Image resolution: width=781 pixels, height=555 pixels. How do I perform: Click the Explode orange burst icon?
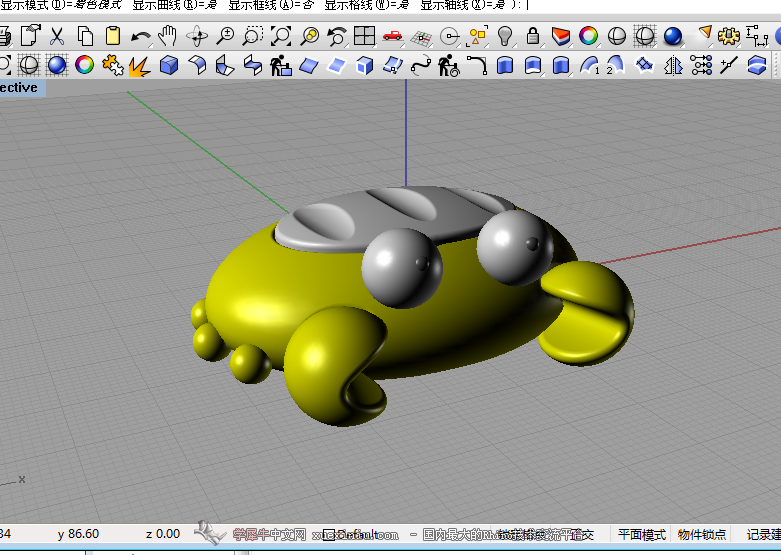coord(139,66)
